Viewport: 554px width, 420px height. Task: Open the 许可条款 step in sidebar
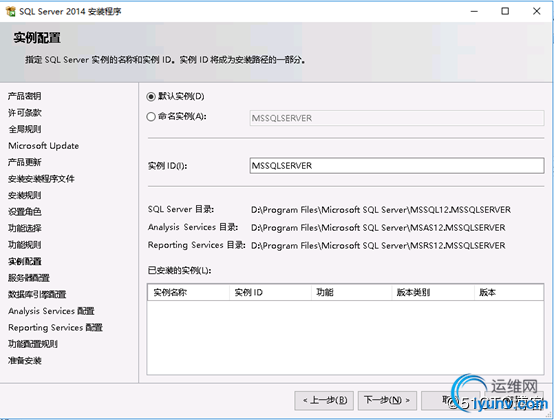point(25,113)
